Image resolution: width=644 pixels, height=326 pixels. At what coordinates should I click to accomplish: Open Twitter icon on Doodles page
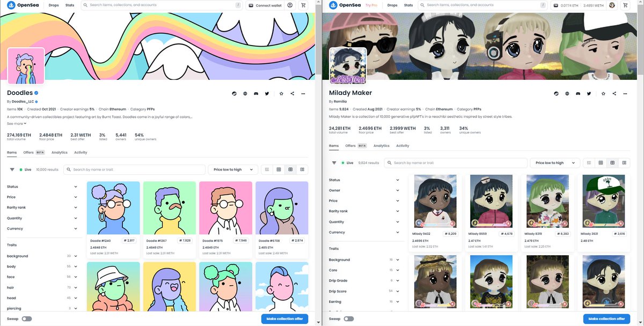(x=267, y=93)
